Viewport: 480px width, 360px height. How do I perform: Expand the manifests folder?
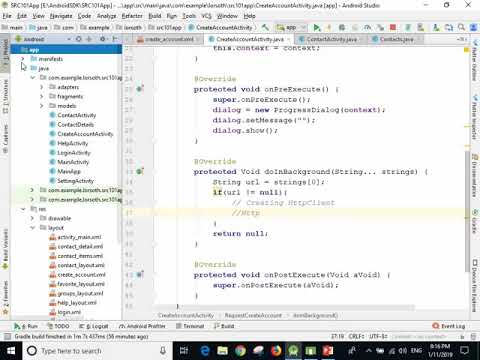pyautogui.click(x=23, y=59)
